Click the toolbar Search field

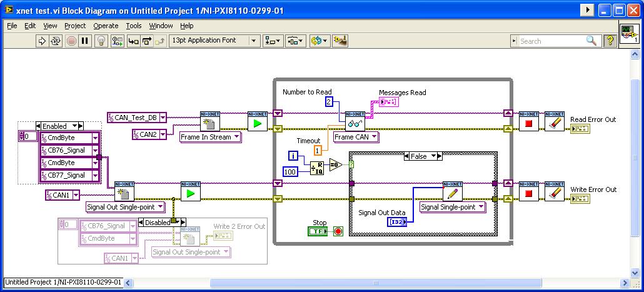[x=551, y=41]
